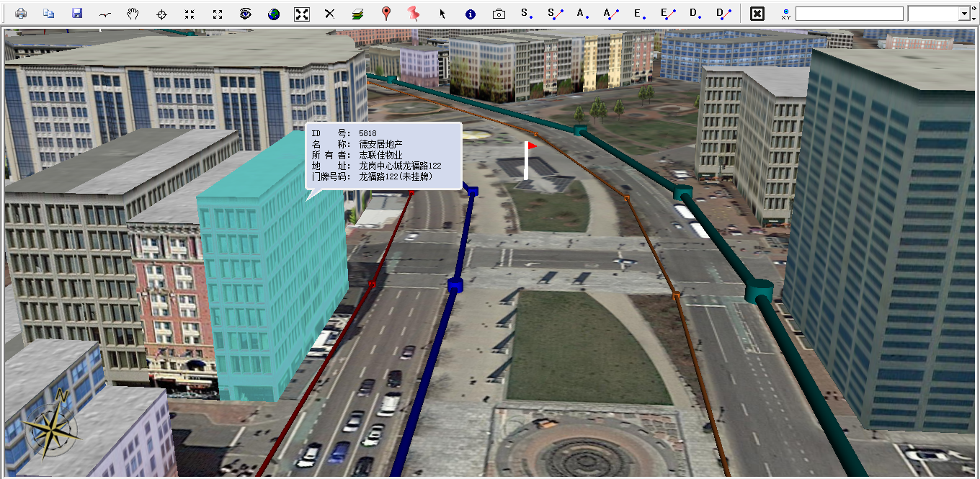Click the camera snapshot icon
The height and width of the screenshot is (479, 980).
point(499,14)
